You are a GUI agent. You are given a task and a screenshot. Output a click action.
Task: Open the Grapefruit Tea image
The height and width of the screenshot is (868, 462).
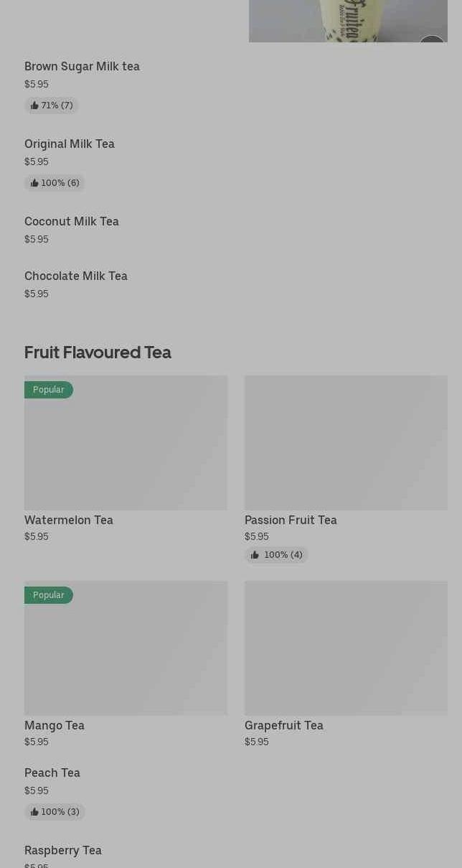pos(346,648)
